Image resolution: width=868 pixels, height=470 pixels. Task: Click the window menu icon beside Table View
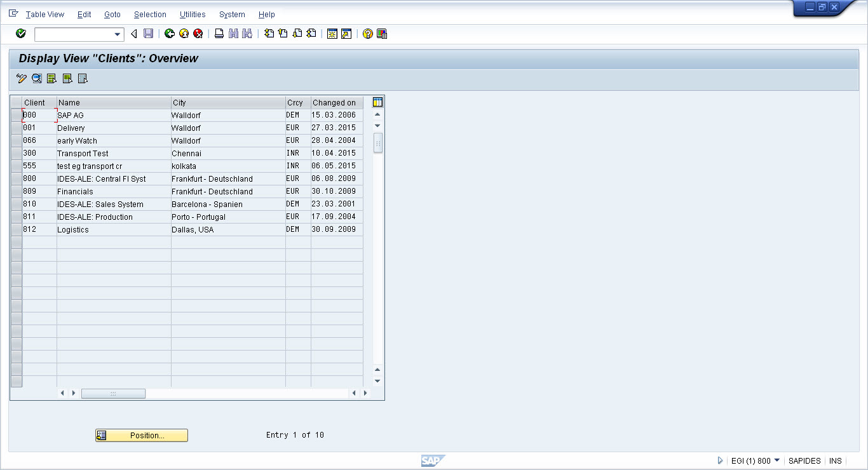click(x=13, y=13)
